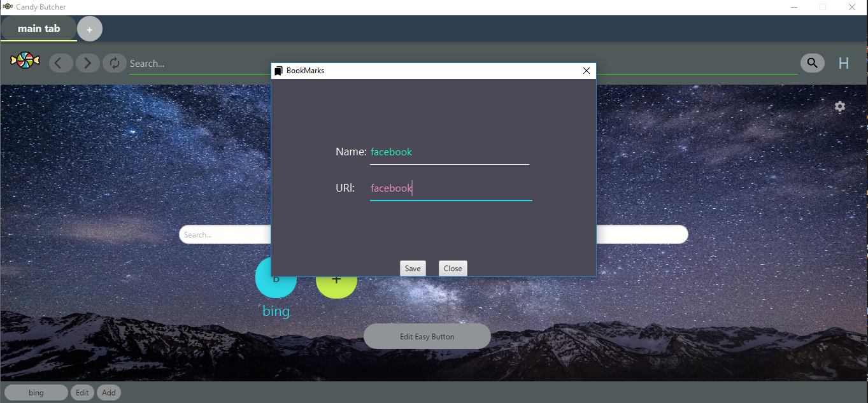Click the green plus easy button circle

click(x=336, y=281)
